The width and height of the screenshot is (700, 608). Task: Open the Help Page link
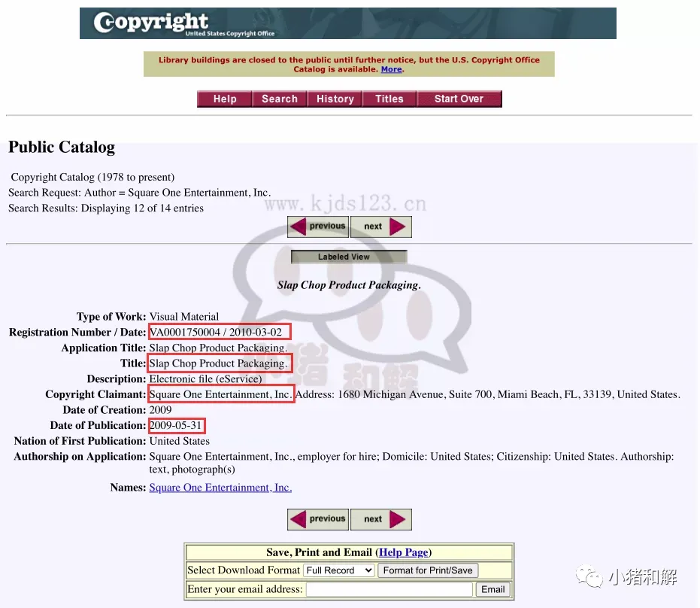coord(404,552)
